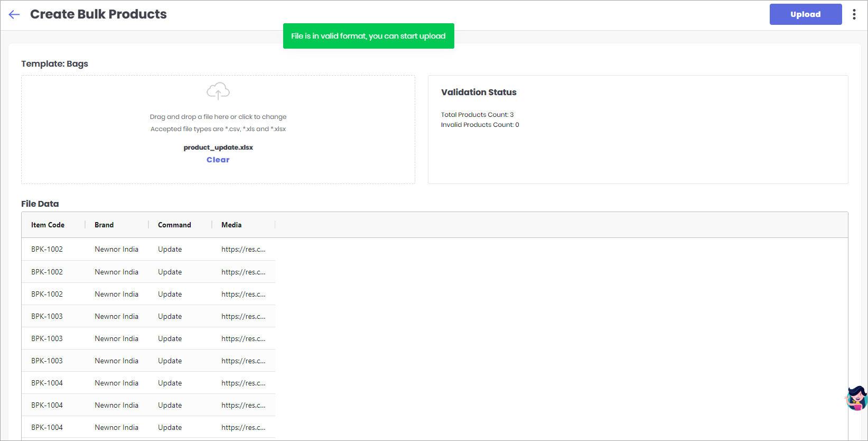Click the accepted file types hint text

[218, 129]
